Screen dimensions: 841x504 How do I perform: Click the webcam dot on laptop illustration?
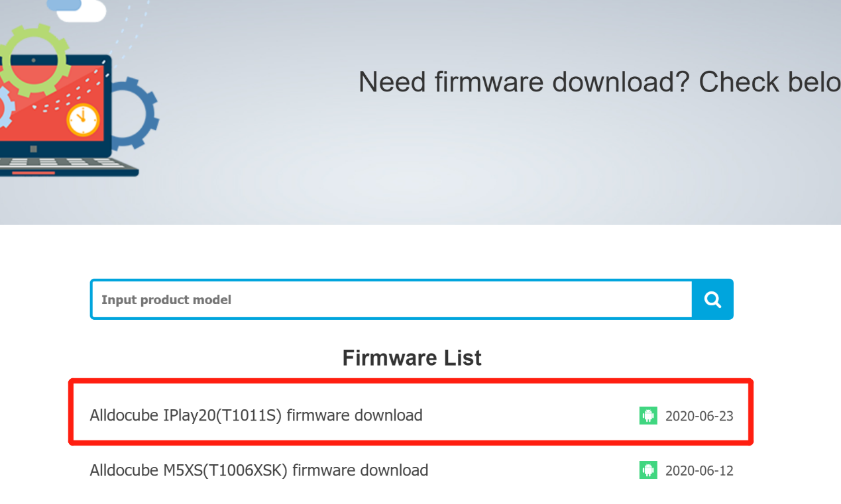[32, 60]
